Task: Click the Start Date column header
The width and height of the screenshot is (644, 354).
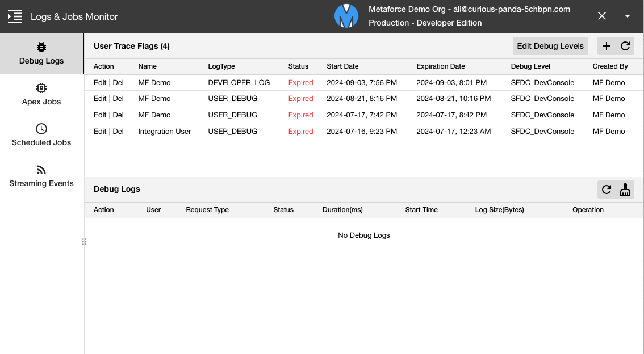Action: click(342, 66)
